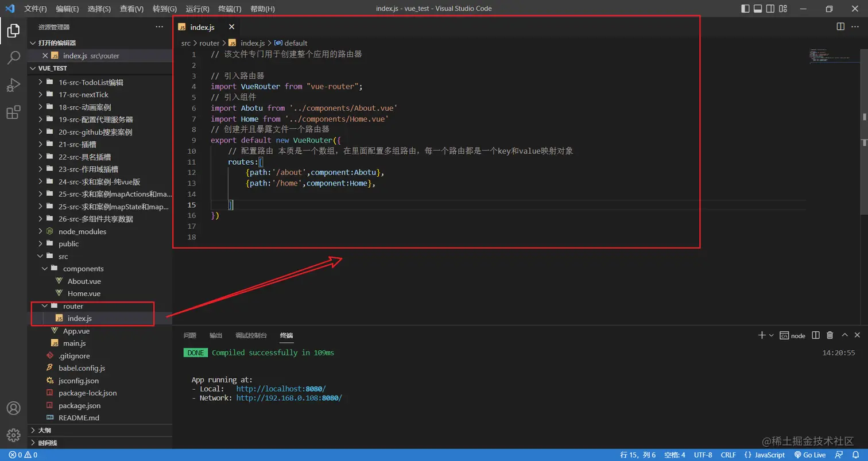Click the spaces: 4 indentation setting
Viewport: 868px width, 461px height.
(675, 455)
